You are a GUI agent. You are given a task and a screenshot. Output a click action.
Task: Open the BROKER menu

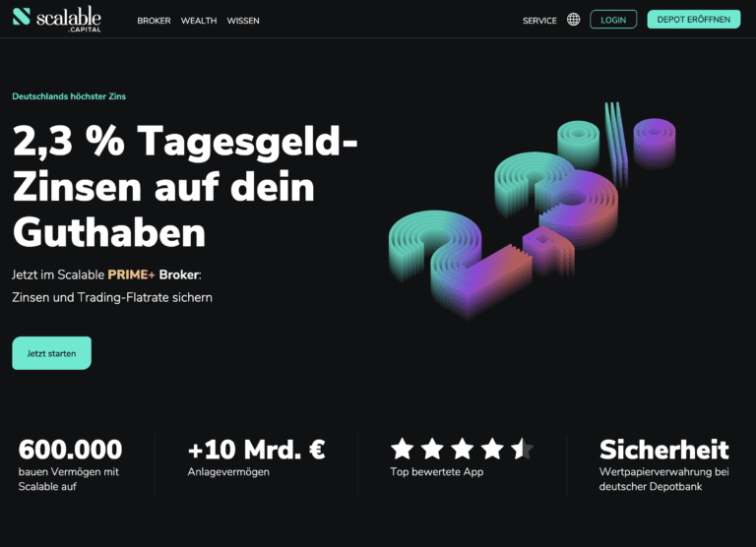pyautogui.click(x=154, y=21)
